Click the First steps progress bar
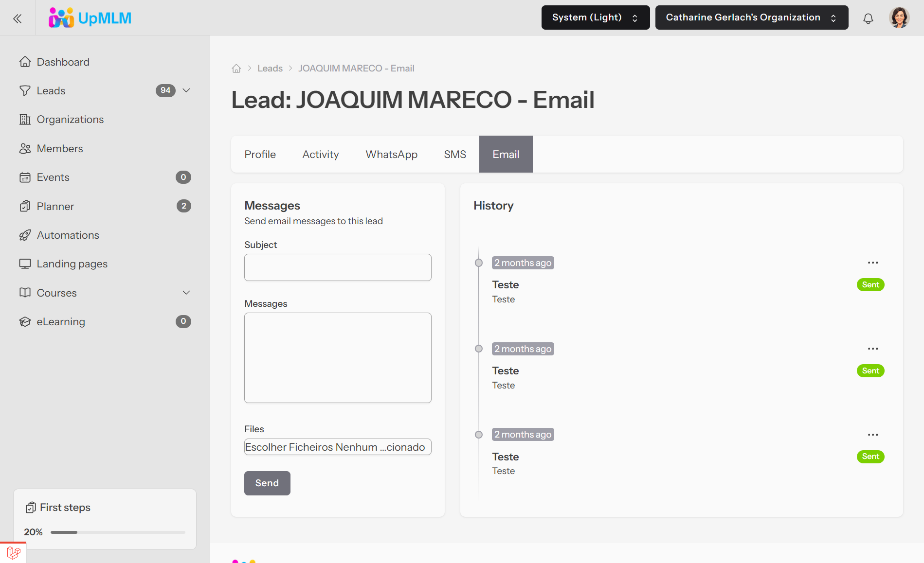 118,532
